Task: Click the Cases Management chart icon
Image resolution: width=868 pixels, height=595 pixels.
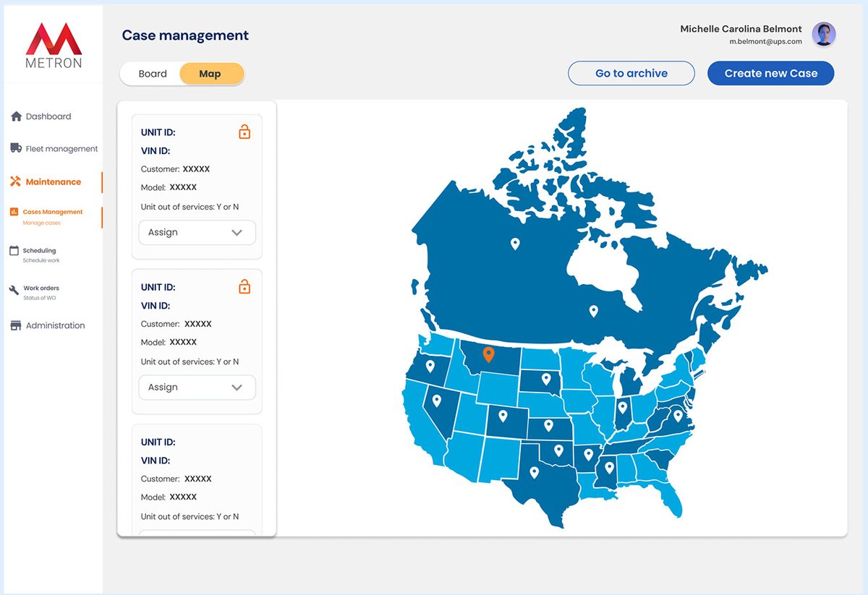Action: (14, 212)
